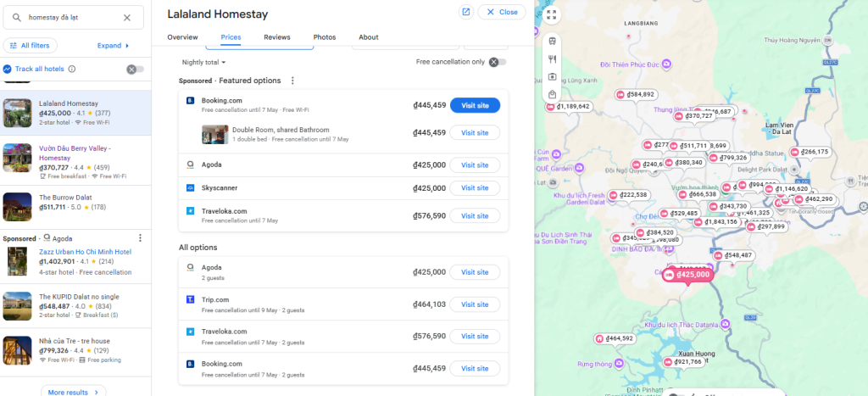
Task: Click in the homestay đà lạt search field
Action: pyautogui.click(x=72, y=18)
